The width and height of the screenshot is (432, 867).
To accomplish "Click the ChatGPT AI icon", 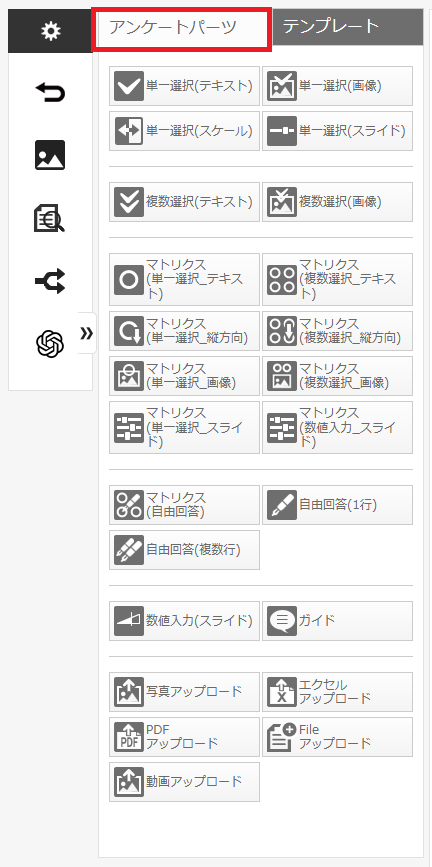I will coord(50,344).
